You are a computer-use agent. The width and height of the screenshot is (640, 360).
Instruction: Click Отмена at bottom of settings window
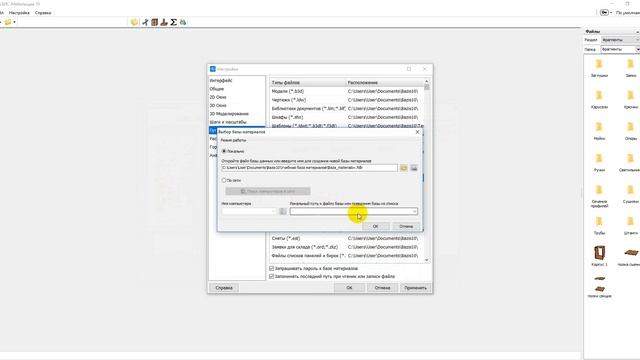pyautogui.click(x=382, y=288)
